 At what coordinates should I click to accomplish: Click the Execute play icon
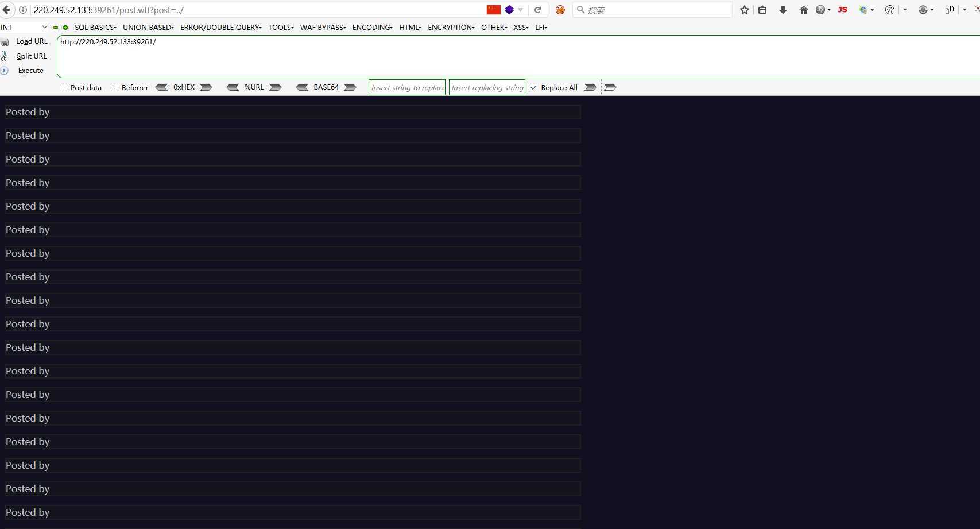[x=5, y=71]
